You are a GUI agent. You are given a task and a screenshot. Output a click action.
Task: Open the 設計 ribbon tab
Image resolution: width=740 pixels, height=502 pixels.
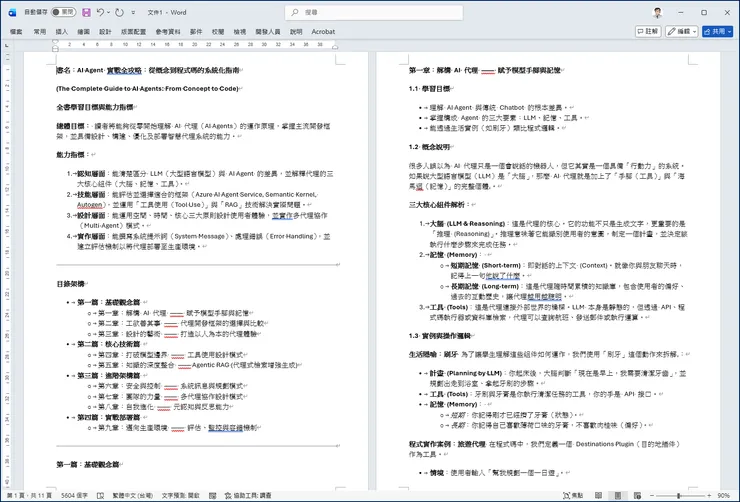click(x=105, y=32)
